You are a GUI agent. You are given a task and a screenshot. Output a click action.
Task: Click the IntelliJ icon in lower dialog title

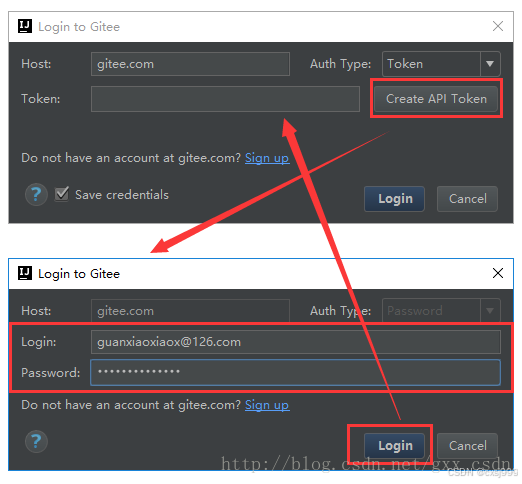coord(25,273)
